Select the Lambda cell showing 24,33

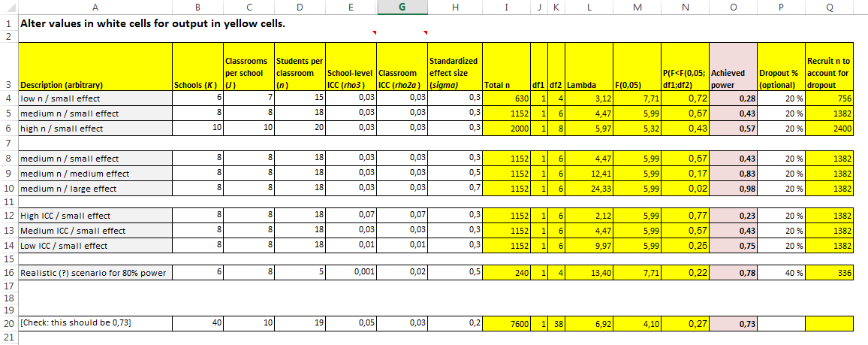589,188
